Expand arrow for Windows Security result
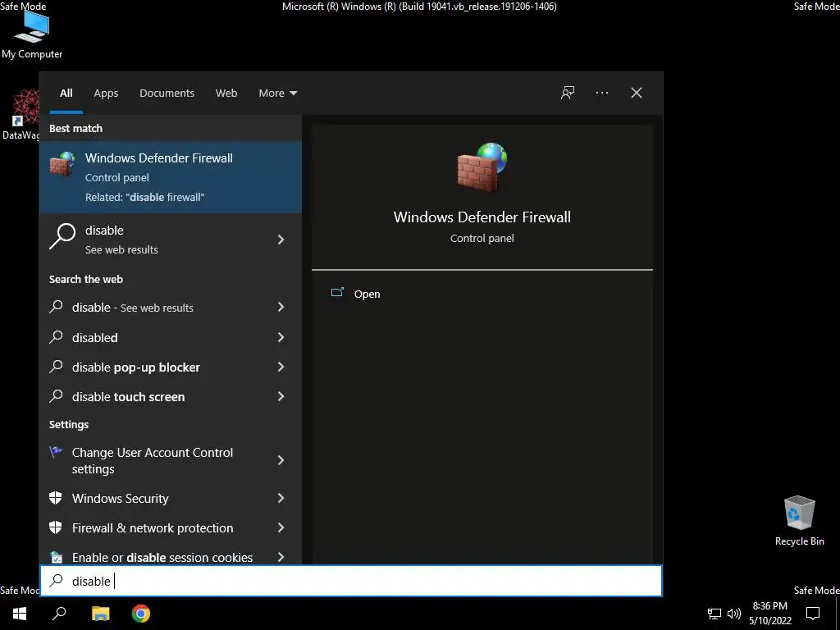The height and width of the screenshot is (630, 840). pos(281,498)
